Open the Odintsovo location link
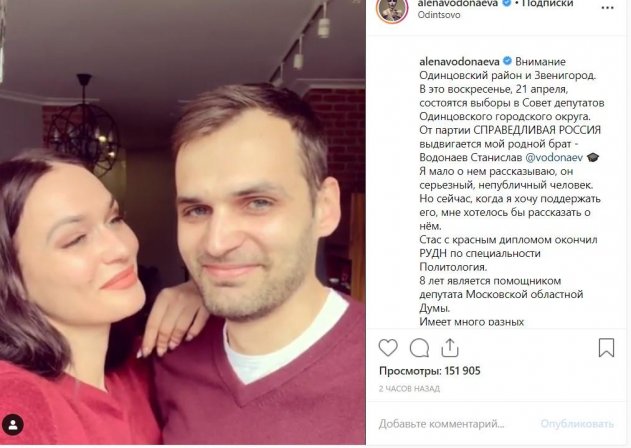Image resolution: width=631 pixels, height=448 pixels. tap(439, 15)
